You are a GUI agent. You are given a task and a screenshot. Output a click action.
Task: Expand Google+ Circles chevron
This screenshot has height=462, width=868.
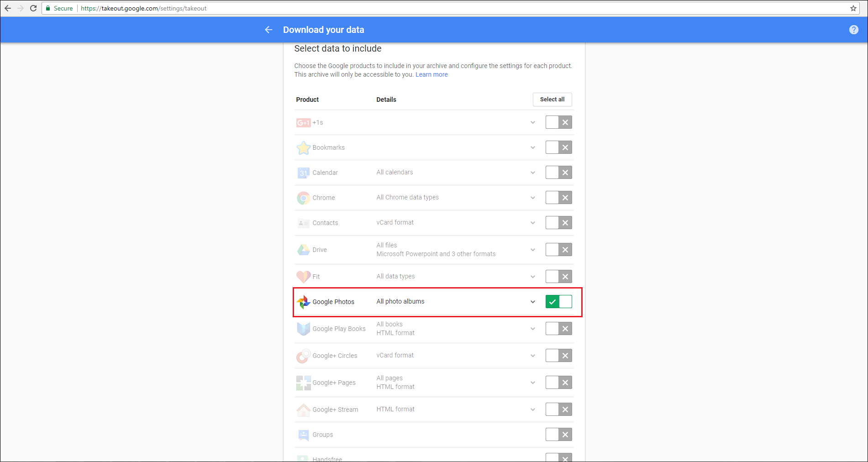point(533,356)
